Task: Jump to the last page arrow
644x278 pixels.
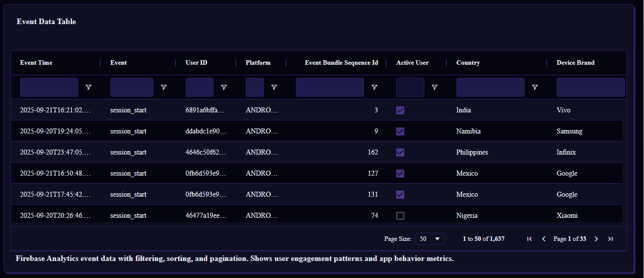Action: tap(610, 239)
